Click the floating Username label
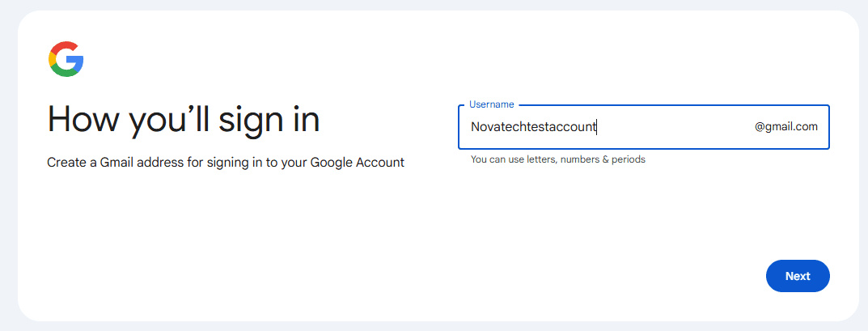 [x=492, y=104]
